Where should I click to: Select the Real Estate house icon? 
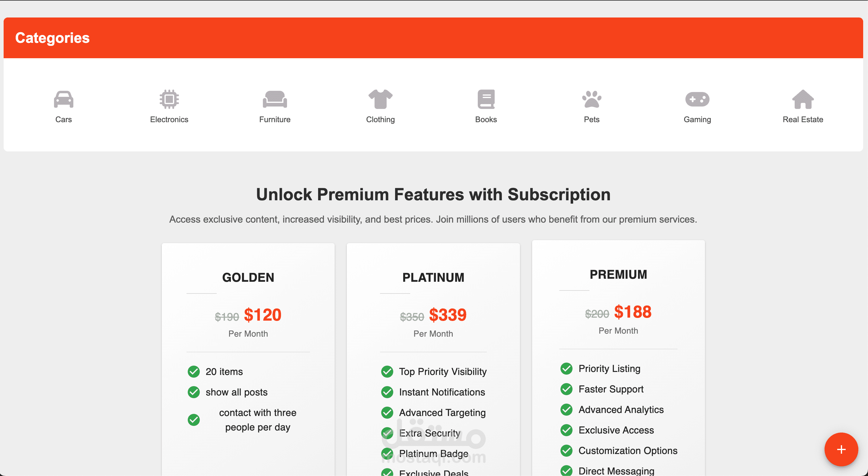pos(803,99)
